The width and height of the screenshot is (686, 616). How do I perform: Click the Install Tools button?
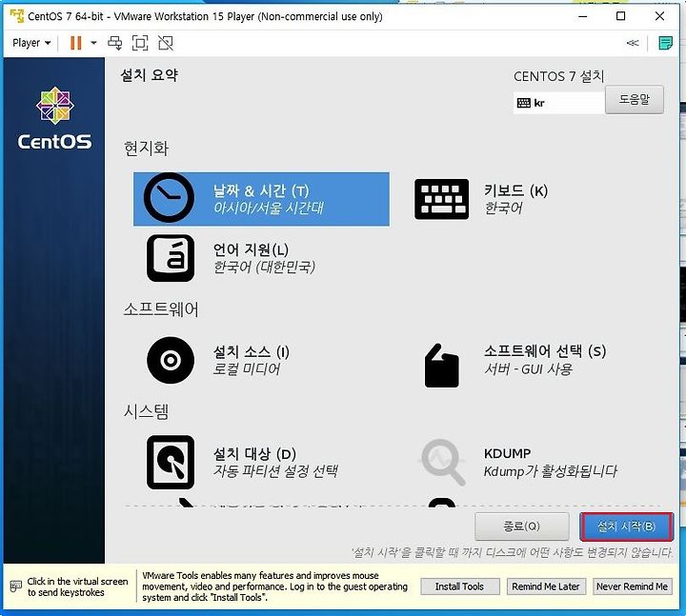point(460,586)
